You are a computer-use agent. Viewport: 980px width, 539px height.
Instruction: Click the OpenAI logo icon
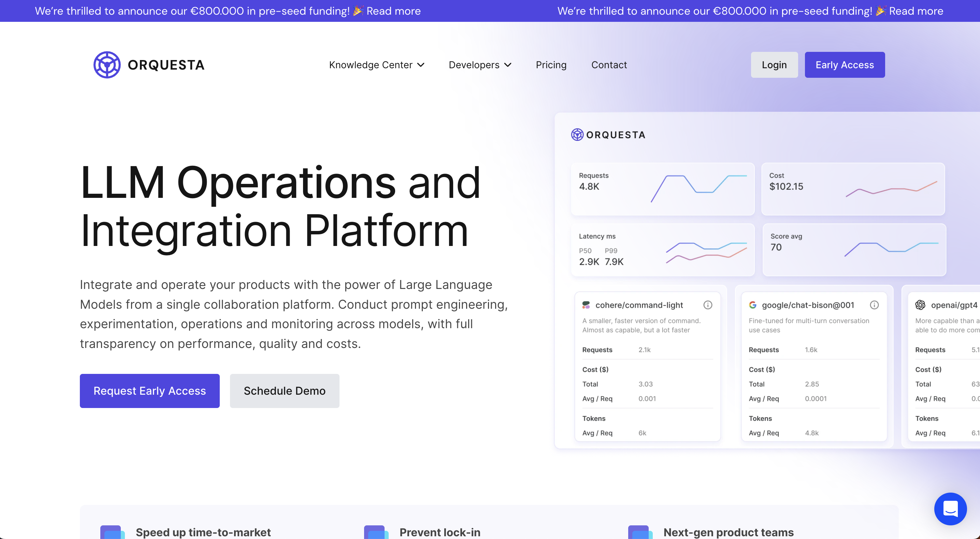pyautogui.click(x=920, y=305)
